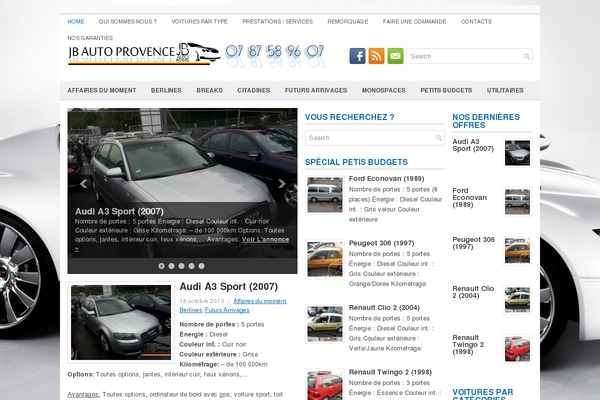Click the Audi A3 Sport (2007) slider caption
600x400 pixels.
point(119,212)
